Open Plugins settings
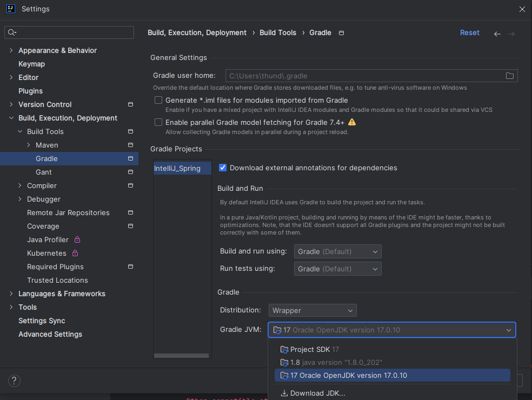The image size is (532, 400). click(x=30, y=91)
